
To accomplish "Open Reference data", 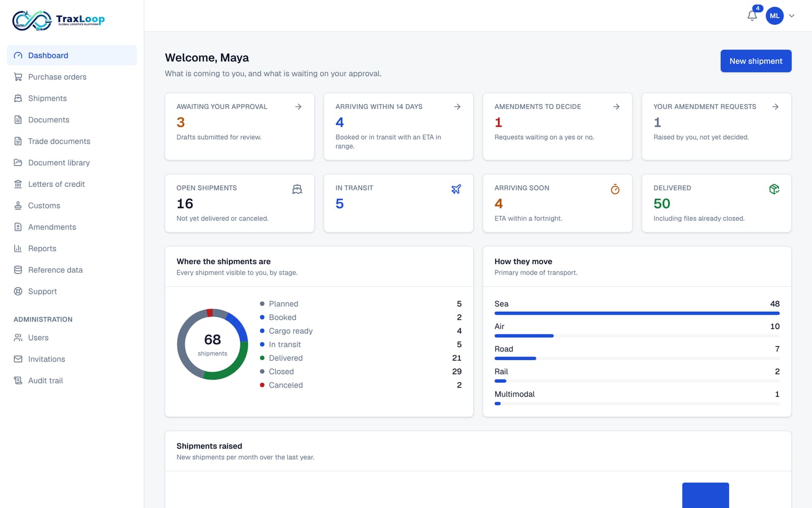I will coord(72,270).
